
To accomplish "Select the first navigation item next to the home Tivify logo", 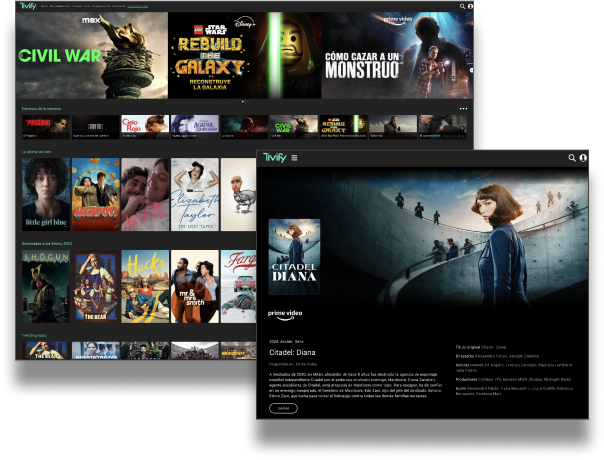I will 44,7.
